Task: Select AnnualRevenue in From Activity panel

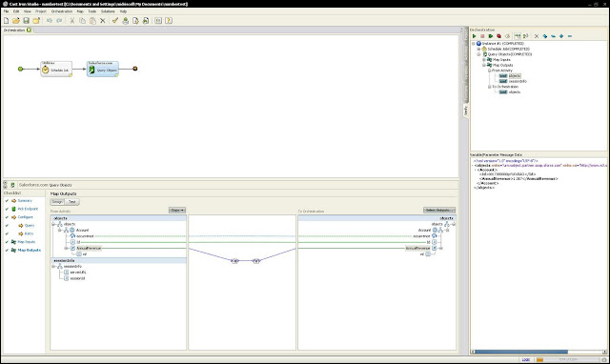Action: pyautogui.click(x=89, y=248)
